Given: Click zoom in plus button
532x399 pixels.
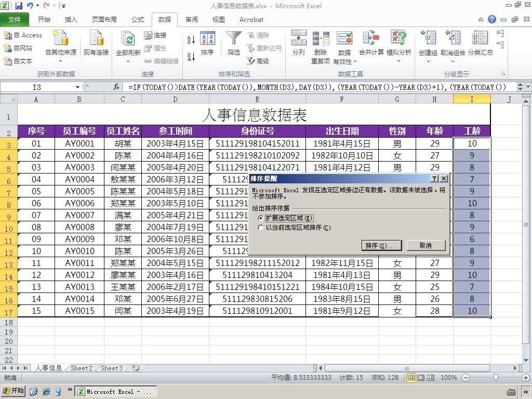Looking at the screenshot, I should [x=526, y=377].
